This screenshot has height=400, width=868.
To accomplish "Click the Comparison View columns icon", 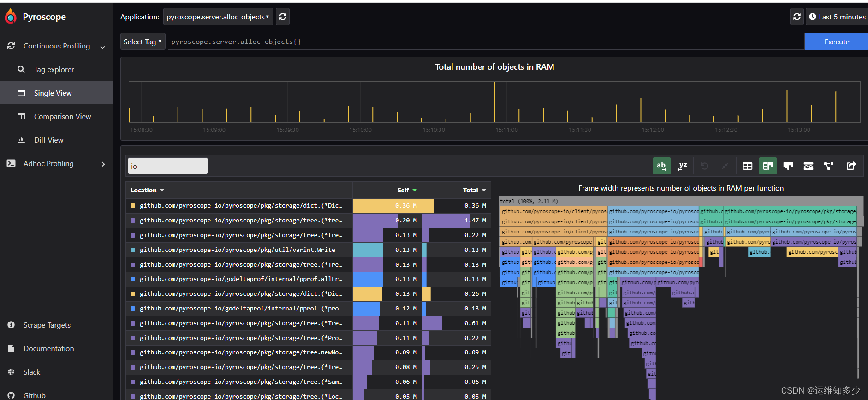I will [21, 116].
